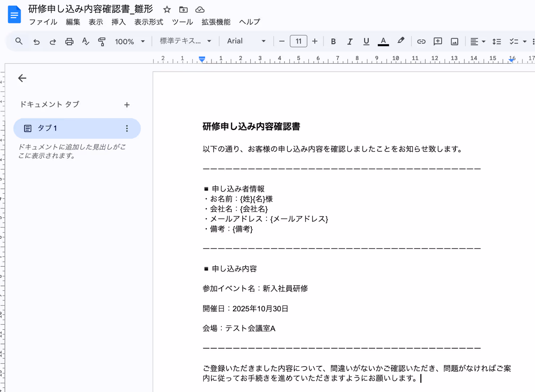Search the menus with the magnifier icon
This screenshot has width=535, height=392.
19,41
